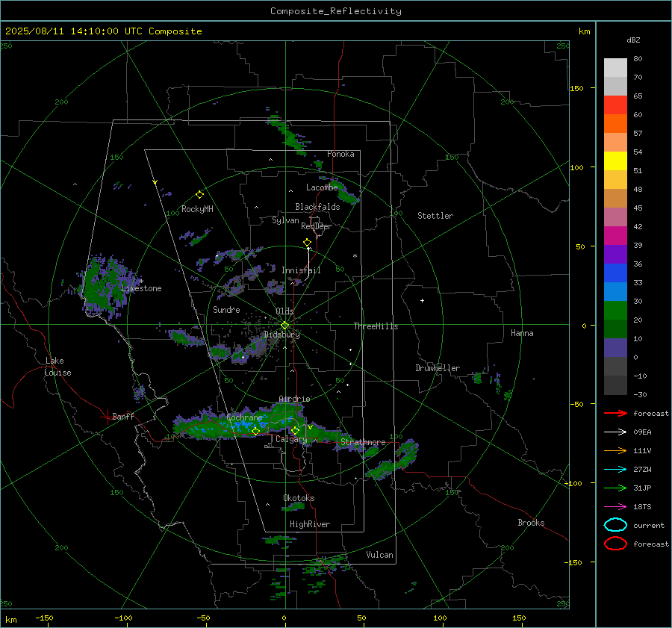Select the white 09EA arrow legend icon

[x=615, y=432]
